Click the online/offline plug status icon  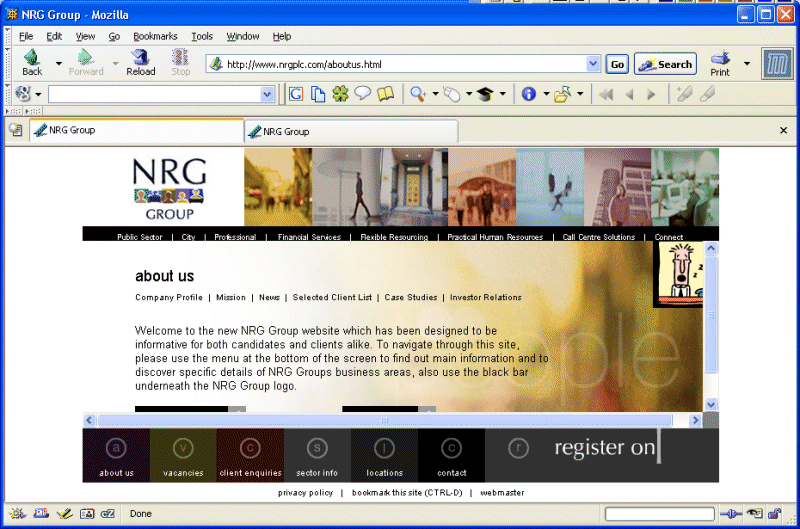(x=731, y=514)
